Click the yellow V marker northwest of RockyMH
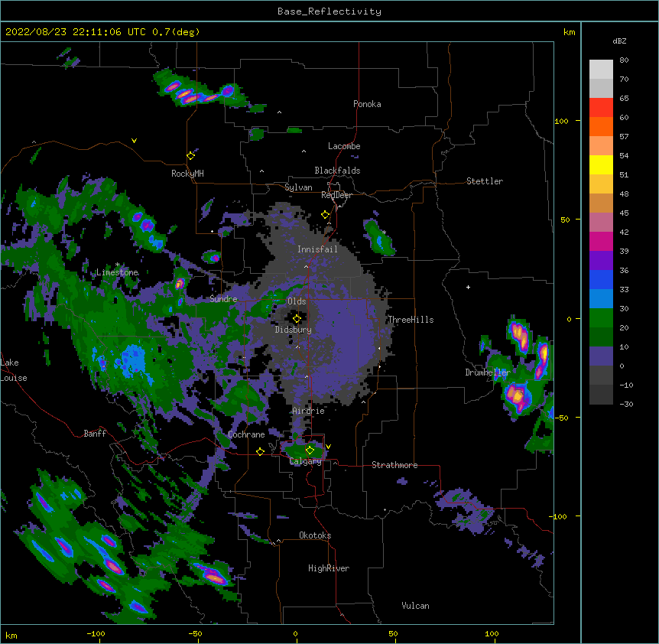Viewport: 659px width, 644px height. click(134, 141)
